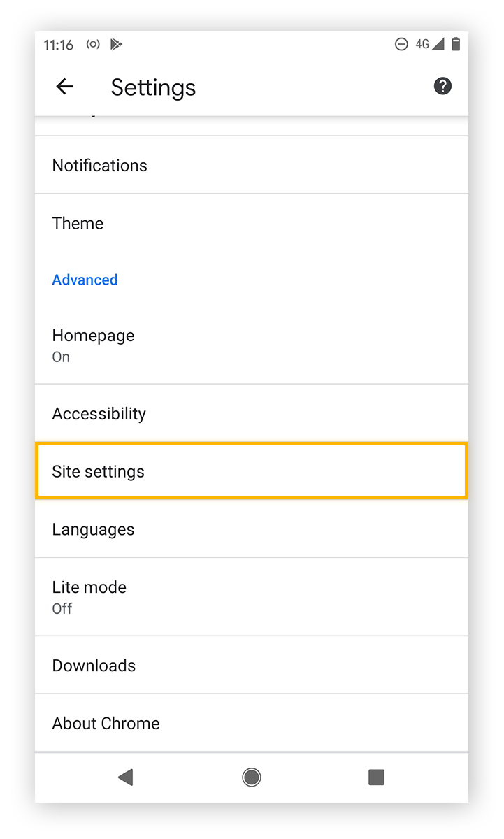504x839 pixels.
Task: Tap the battery icon in the status bar
Action: coord(456,44)
